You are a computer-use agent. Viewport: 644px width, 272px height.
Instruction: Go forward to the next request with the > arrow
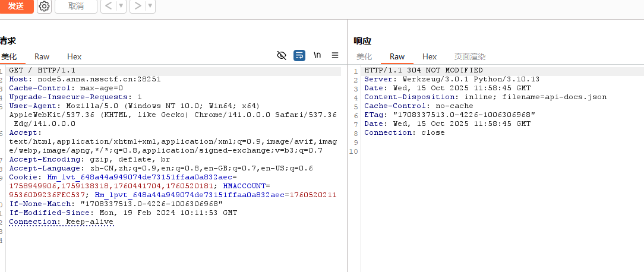138,6
